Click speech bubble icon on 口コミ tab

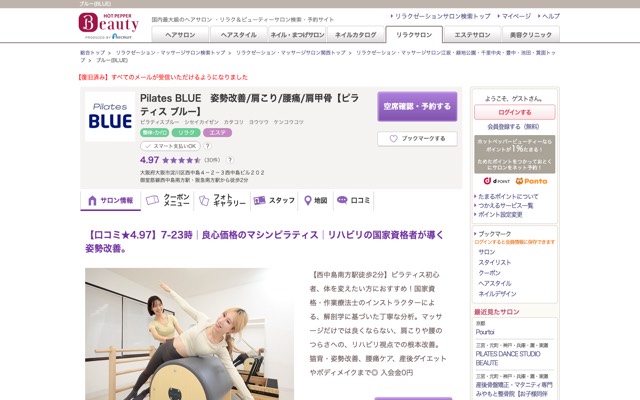[x=342, y=200]
